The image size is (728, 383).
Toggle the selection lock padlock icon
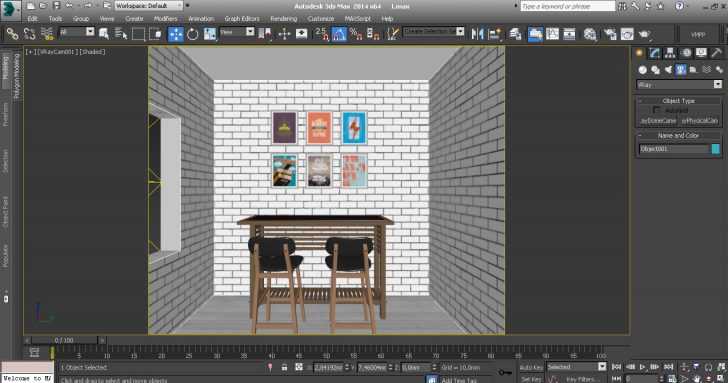[284, 367]
